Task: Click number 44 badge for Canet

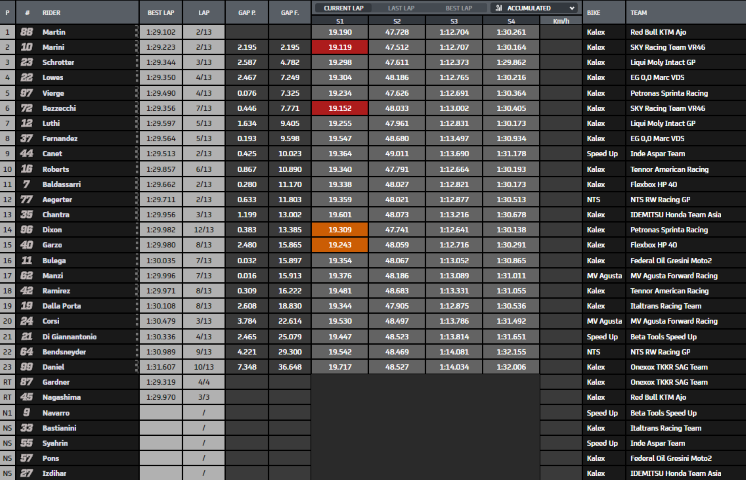Action: click(x=27, y=153)
